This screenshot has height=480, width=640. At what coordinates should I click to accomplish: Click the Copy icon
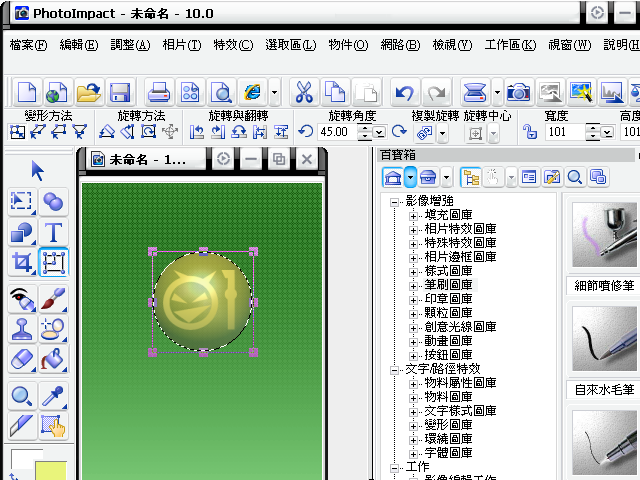point(335,92)
